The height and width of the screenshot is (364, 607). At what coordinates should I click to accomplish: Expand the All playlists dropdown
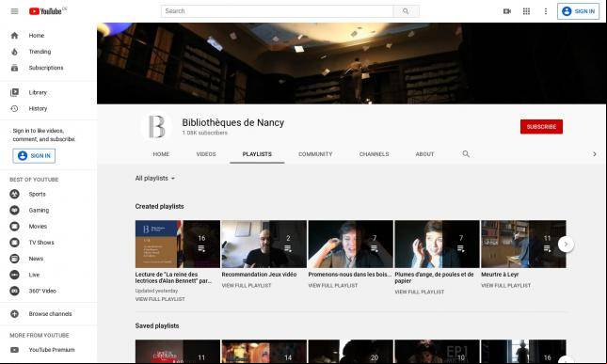(x=155, y=179)
